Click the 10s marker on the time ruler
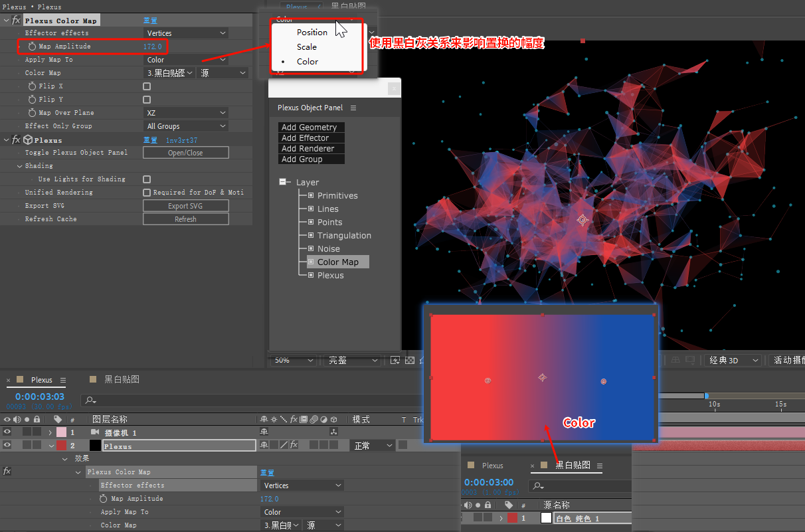The image size is (805, 532). (714, 404)
